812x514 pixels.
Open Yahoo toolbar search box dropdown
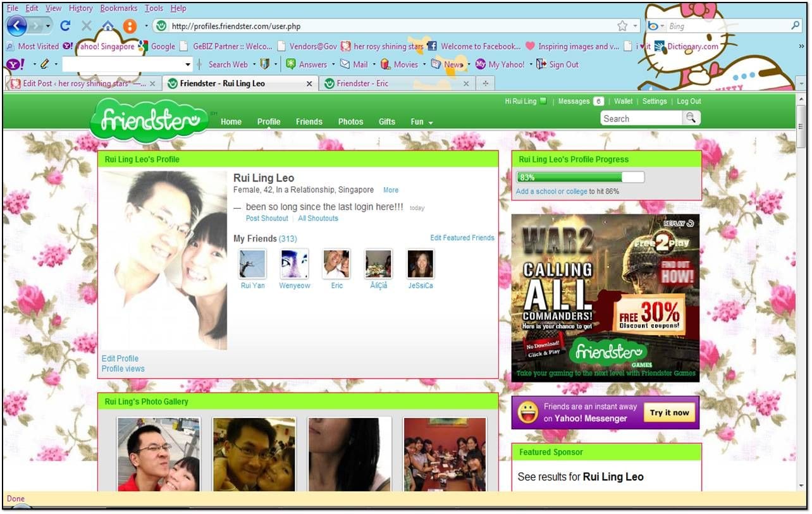click(x=188, y=64)
